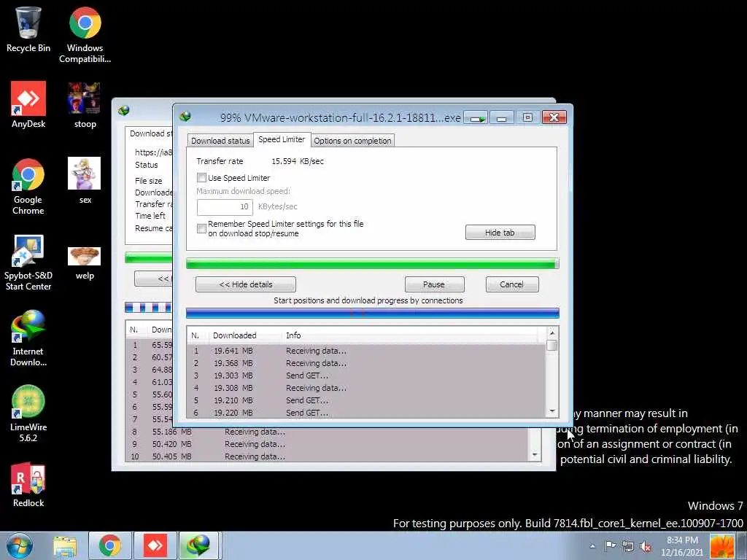747x560 pixels.
Task: Switch to AnyDesk in the taskbar
Action: coord(155,545)
